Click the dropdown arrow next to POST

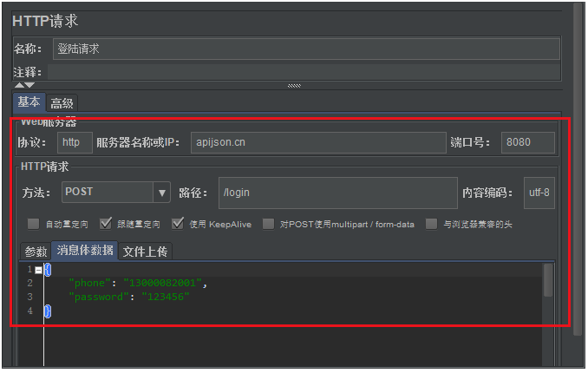coord(161,193)
